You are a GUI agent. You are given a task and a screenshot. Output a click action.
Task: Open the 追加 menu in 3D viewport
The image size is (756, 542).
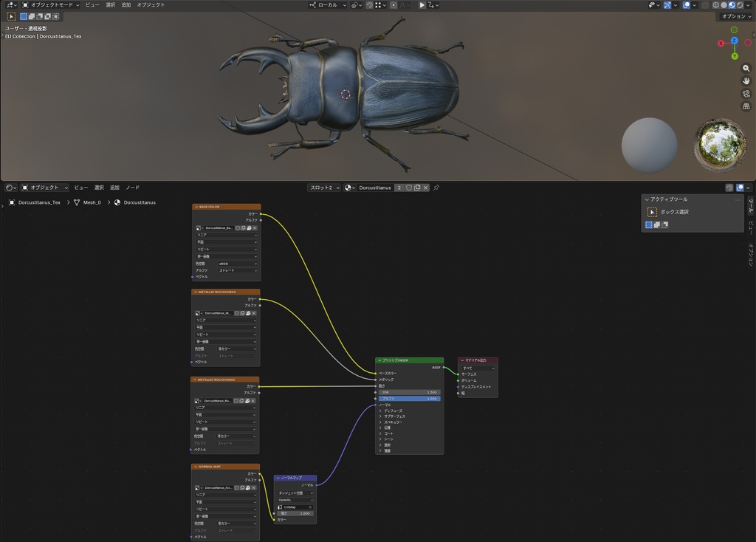(126, 5)
